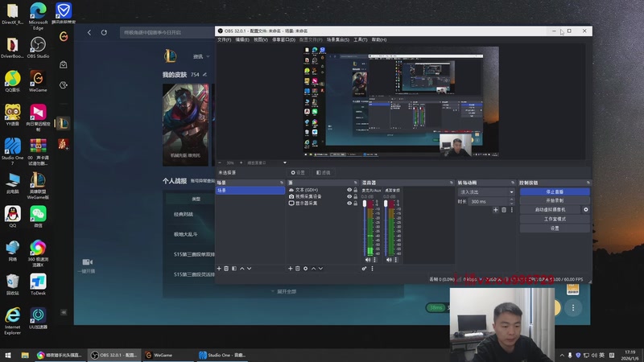Viewport: 644px width, 362px height.
Task: Open audio mixer options three-dot menu
Action: click(373, 269)
